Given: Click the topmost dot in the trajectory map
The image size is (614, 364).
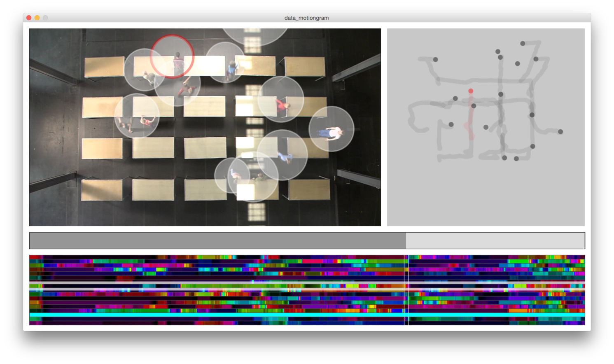Looking at the screenshot, I should (x=523, y=44).
